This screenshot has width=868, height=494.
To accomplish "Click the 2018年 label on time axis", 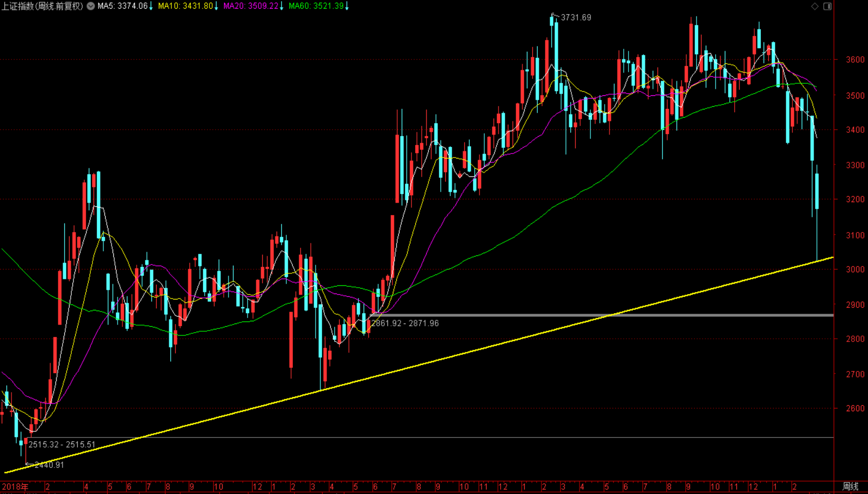I will click(x=15, y=486).
